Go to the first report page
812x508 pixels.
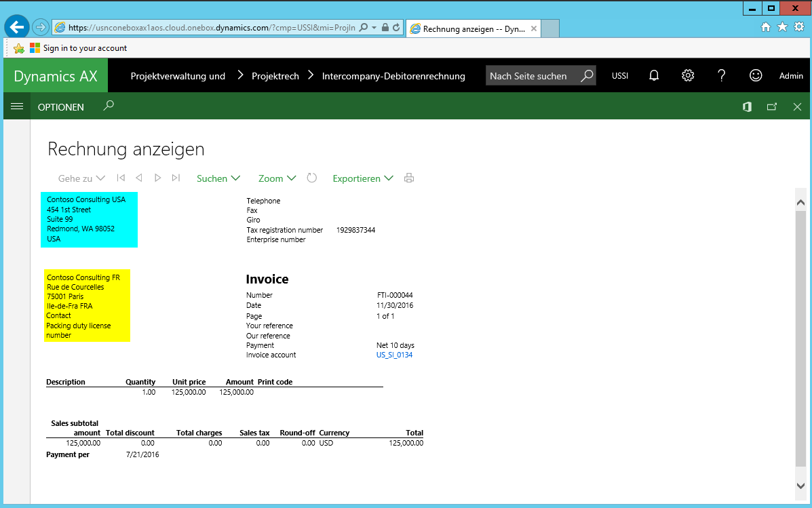click(x=121, y=178)
